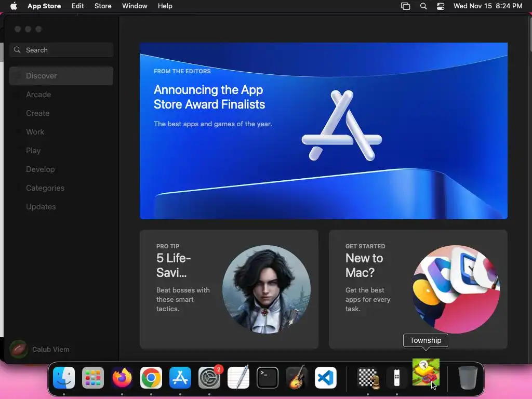Open the Apple menu
This screenshot has height=399, width=532.
point(14,6)
